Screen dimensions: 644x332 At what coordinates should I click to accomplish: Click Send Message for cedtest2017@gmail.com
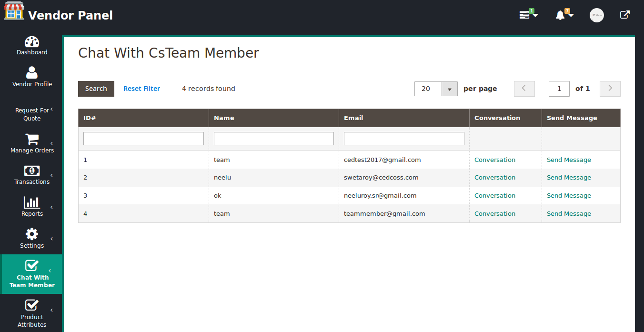(x=569, y=160)
